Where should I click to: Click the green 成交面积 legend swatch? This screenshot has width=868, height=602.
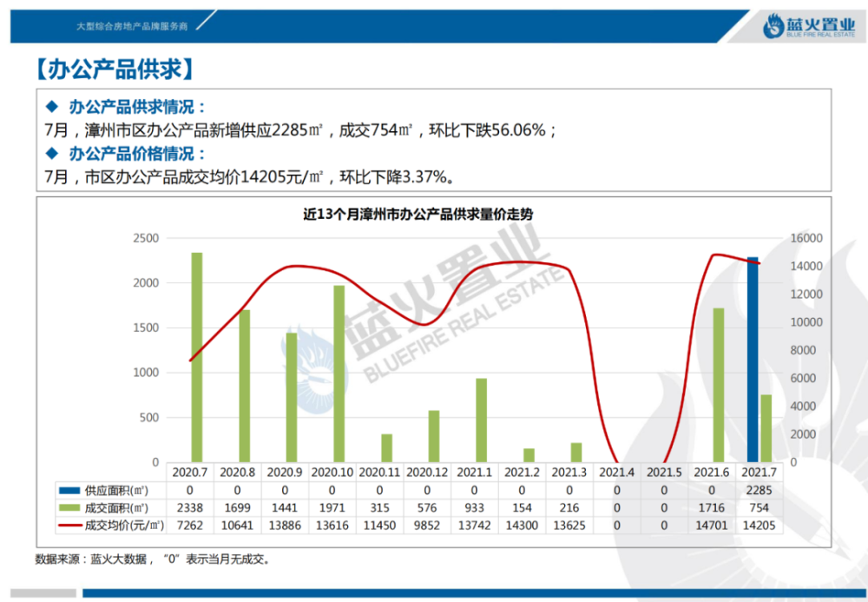coord(69,508)
